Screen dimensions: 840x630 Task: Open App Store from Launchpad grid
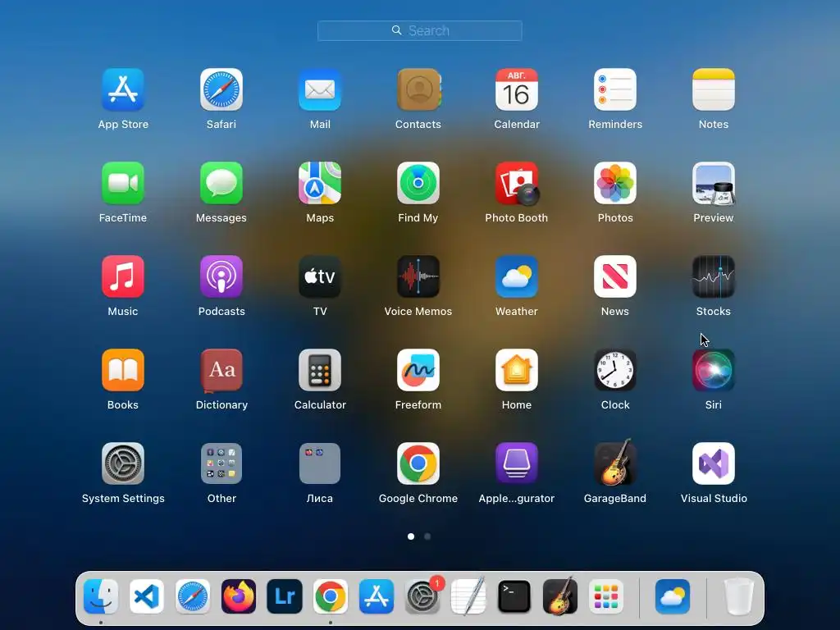click(x=123, y=89)
